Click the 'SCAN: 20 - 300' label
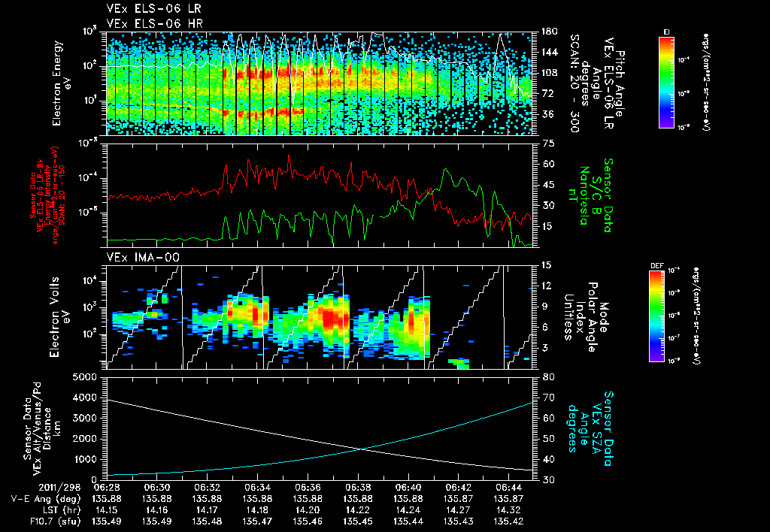The height and width of the screenshot is (532, 770). tap(574, 83)
